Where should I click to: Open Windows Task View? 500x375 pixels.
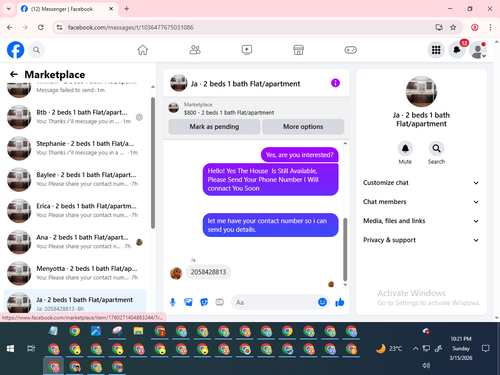point(31,349)
